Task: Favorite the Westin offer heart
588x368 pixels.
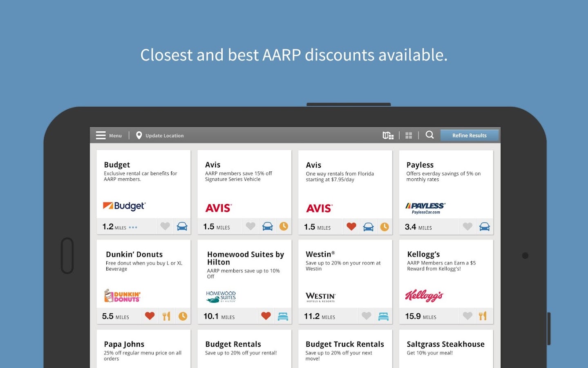Action: [x=367, y=316]
